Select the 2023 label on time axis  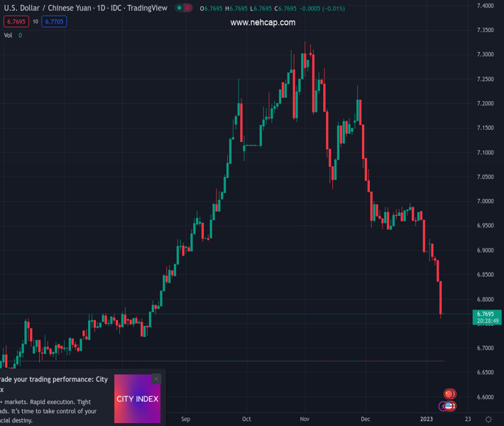(x=426, y=419)
